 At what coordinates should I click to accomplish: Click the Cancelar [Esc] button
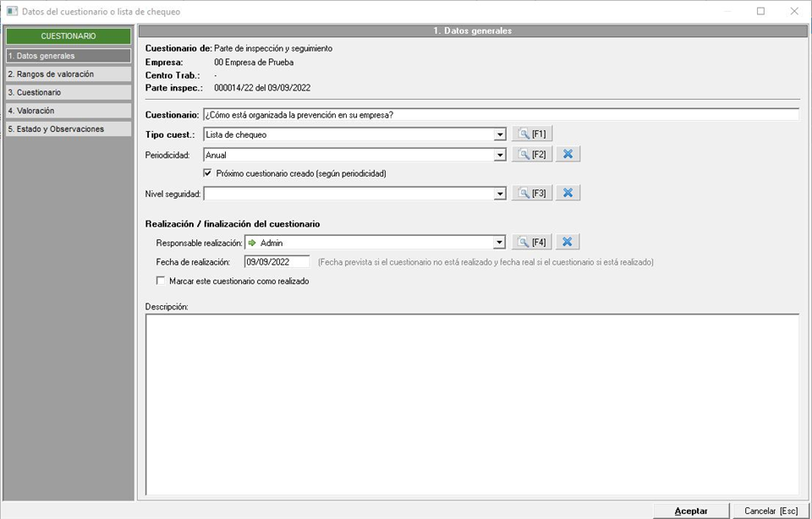[771, 511]
